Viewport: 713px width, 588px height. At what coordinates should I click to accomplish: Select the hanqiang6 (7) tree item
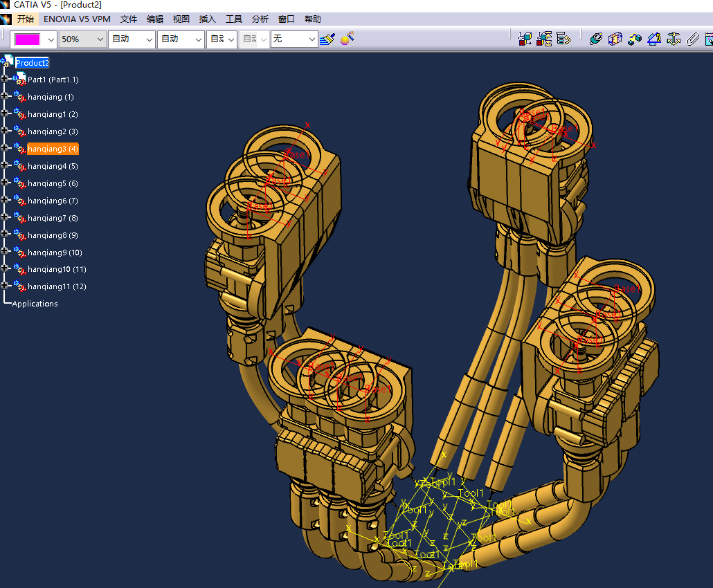tap(53, 201)
